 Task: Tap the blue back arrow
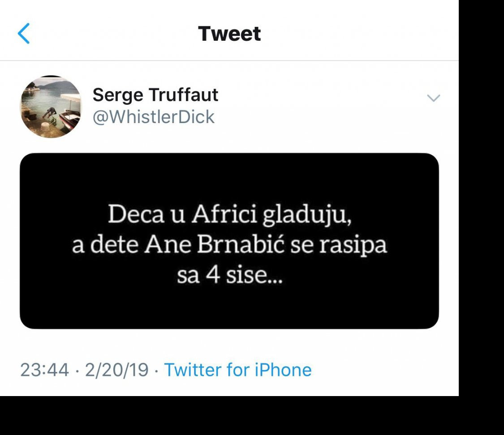point(24,34)
